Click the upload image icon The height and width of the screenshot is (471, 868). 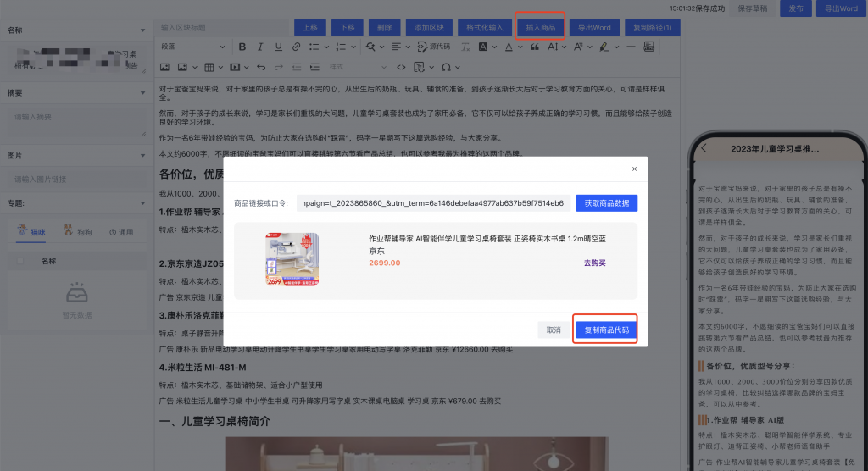point(164,67)
